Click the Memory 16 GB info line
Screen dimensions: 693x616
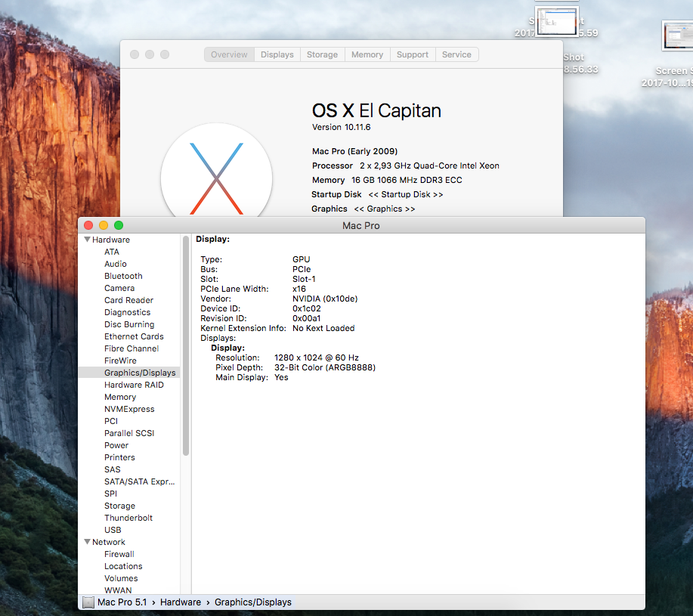click(387, 180)
